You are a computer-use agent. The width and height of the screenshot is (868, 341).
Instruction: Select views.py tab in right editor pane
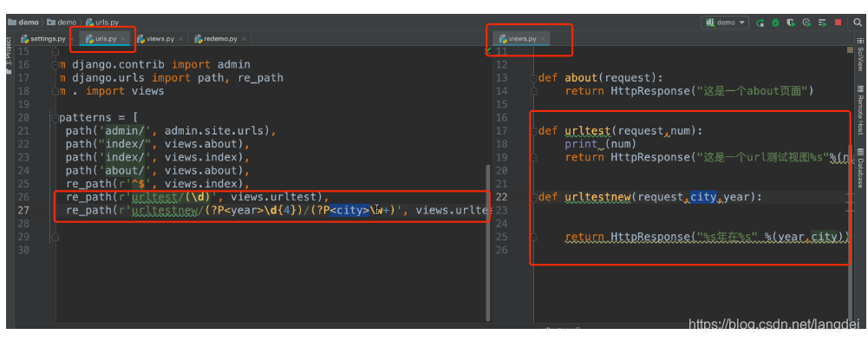(x=522, y=39)
